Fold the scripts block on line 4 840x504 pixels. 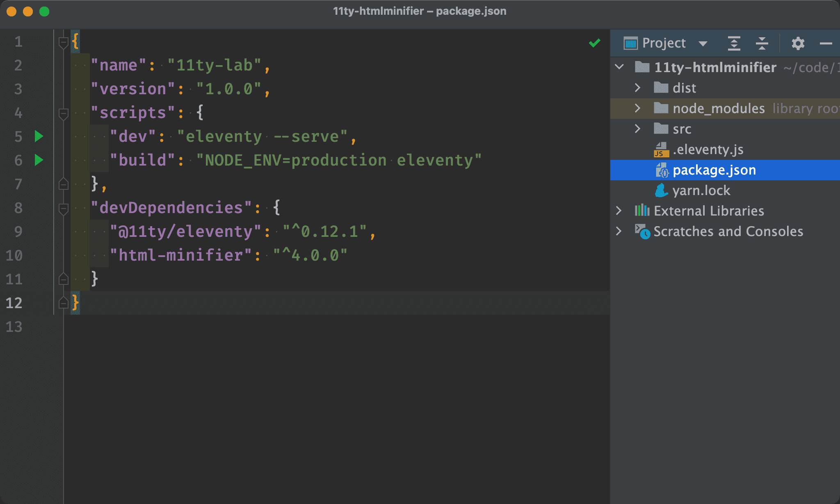[63, 114]
